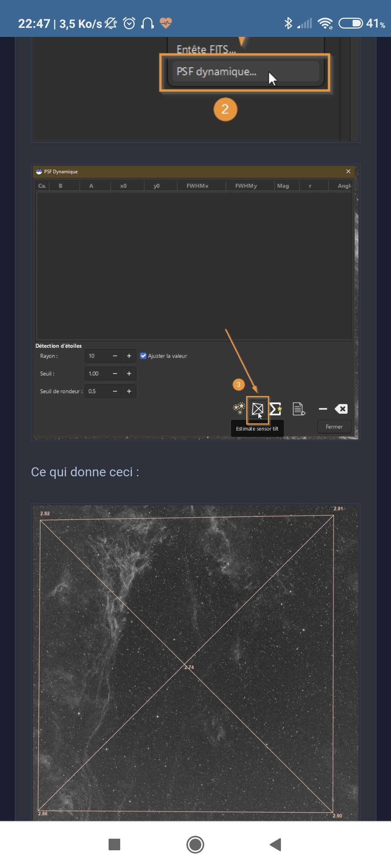Tap the alarm clock status icon
The width and height of the screenshot is (391, 868).
click(129, 24)
